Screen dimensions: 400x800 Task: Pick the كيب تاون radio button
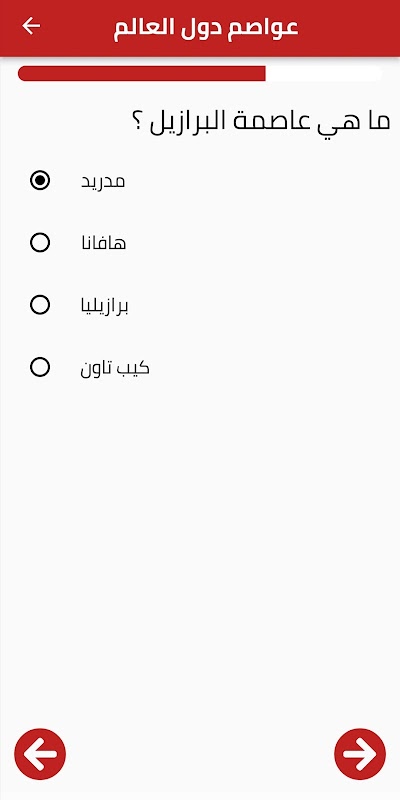40,367
